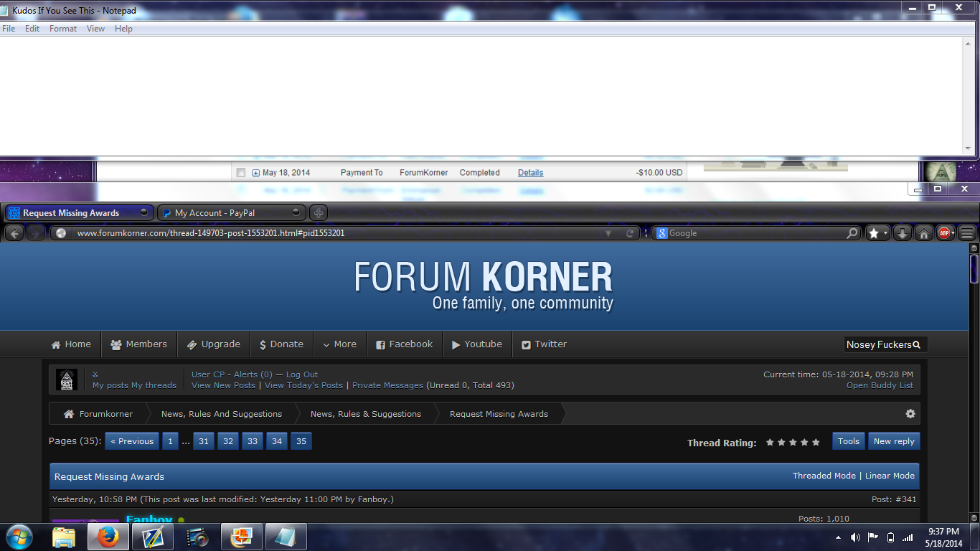Bookmark this page with the star icon
980x551 pixels.
874,233
